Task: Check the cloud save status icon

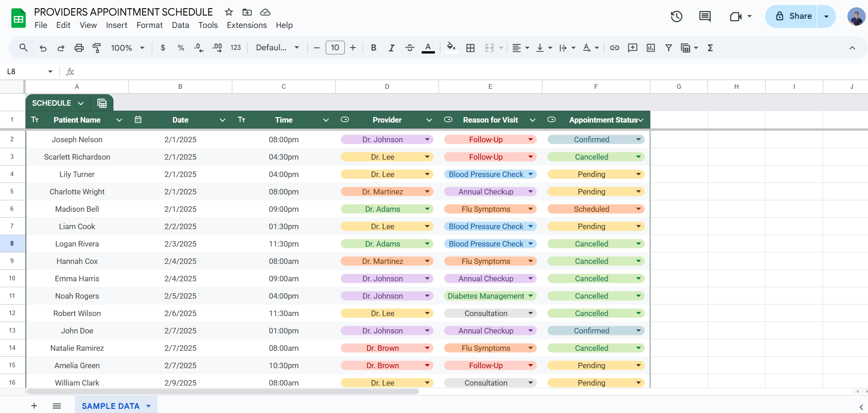Action: coord(265,12)
